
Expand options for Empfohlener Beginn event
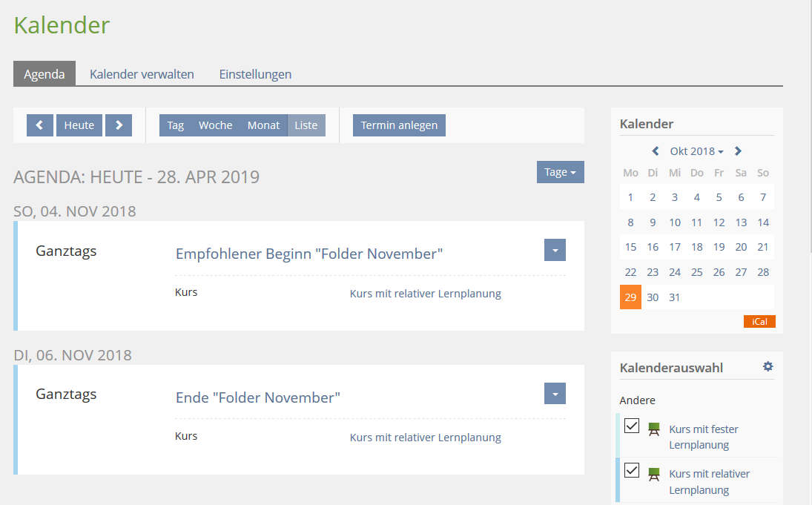point(555,250)
